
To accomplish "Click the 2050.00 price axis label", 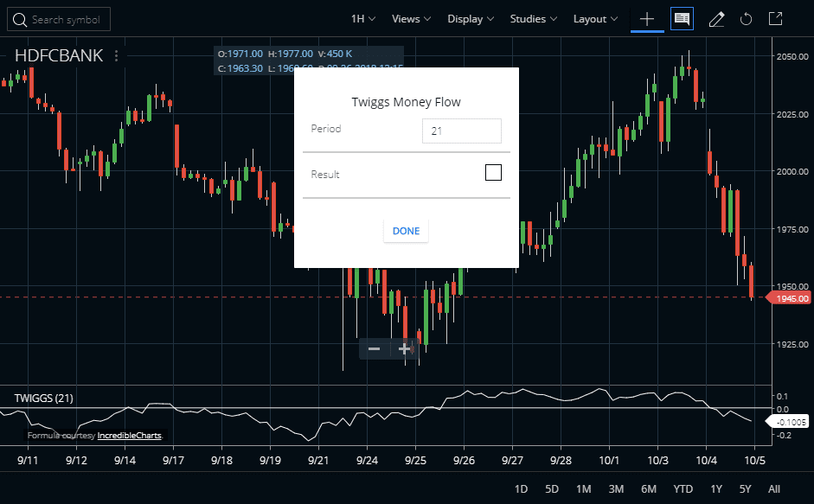I will (x=792, y=56).
